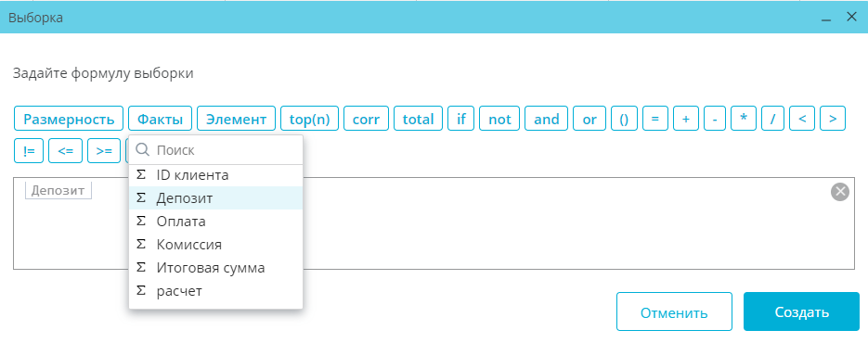Insert the parentheses () operator
This screenshot has height=343, width=868.
[x=625, y=119]
